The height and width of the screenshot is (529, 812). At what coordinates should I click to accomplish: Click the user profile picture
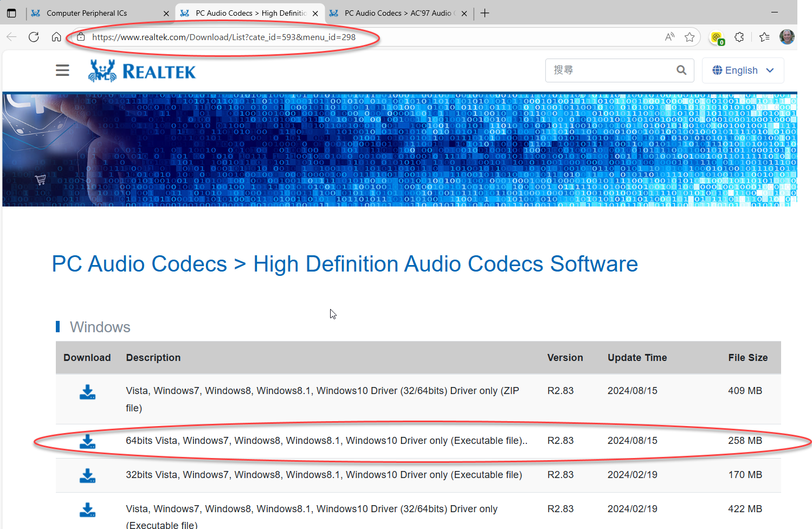coord(787,37)
